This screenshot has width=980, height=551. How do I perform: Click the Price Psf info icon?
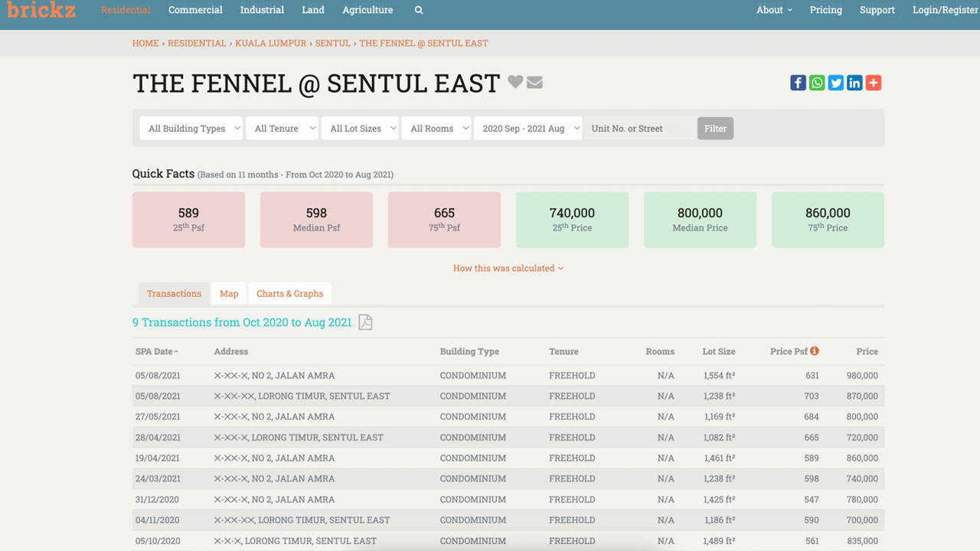tap(815, 351)
